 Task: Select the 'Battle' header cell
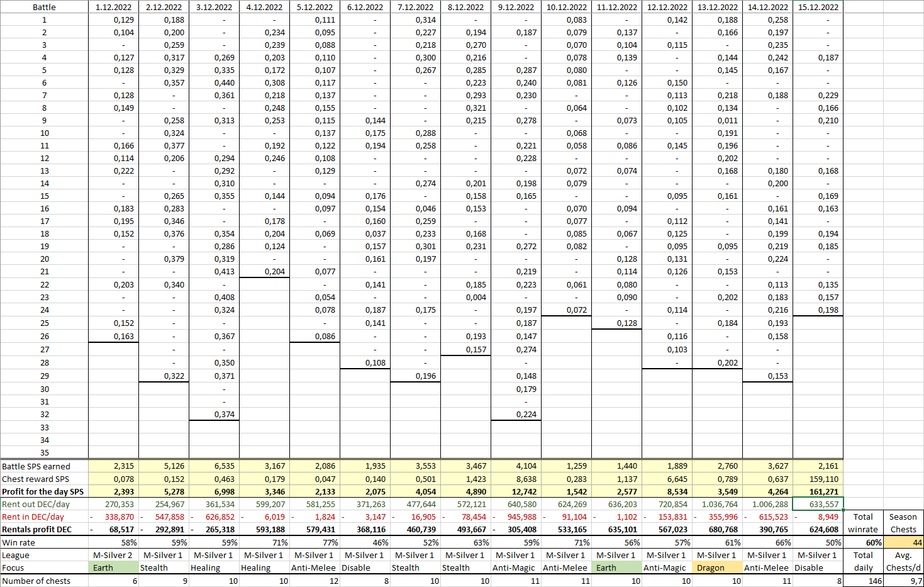pos(44,7)
